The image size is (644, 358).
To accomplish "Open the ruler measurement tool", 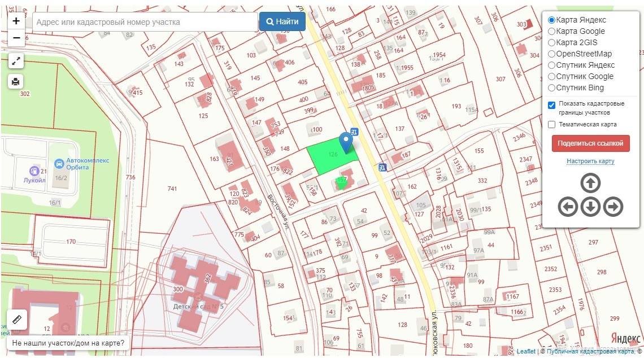I will 17,320.
